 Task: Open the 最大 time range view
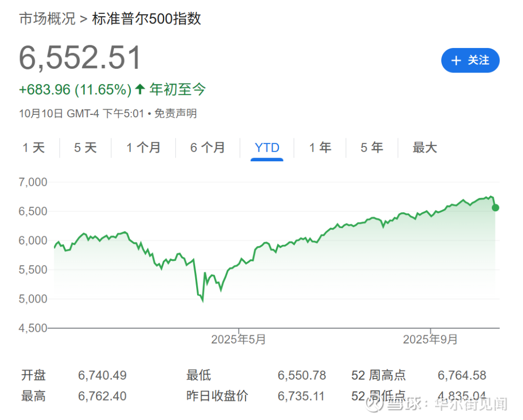424,147
